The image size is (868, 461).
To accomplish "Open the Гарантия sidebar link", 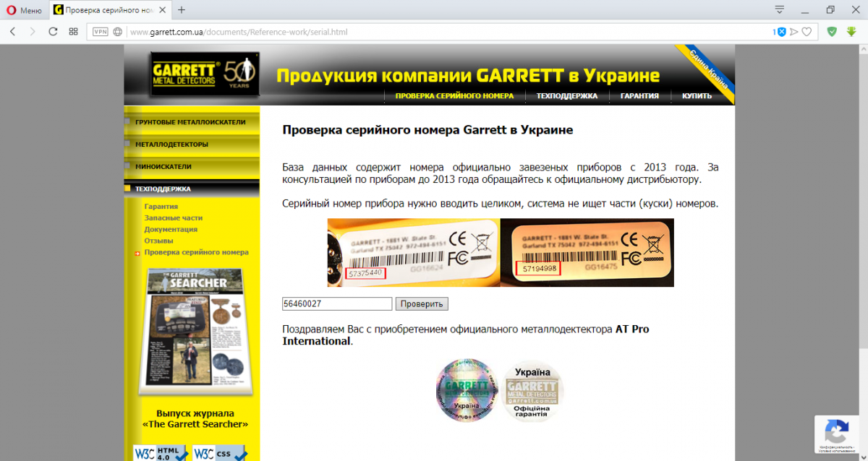I will [x=161, y=206].
